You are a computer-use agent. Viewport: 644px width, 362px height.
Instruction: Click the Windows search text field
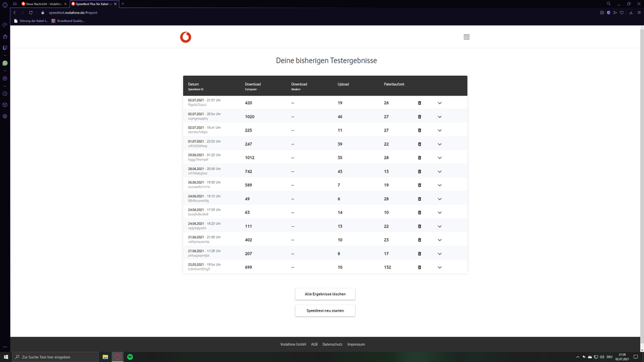[55, 357]
